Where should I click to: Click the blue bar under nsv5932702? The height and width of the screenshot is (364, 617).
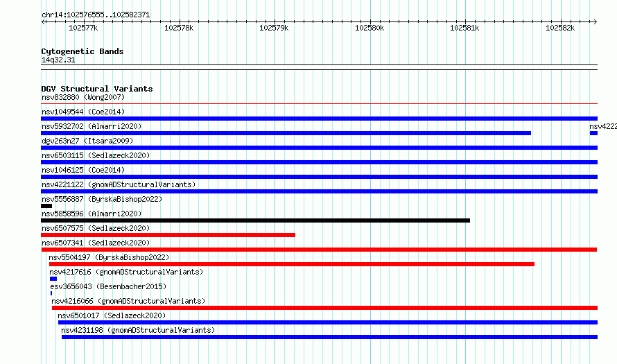pyautogui.click(x=286, y=133)
